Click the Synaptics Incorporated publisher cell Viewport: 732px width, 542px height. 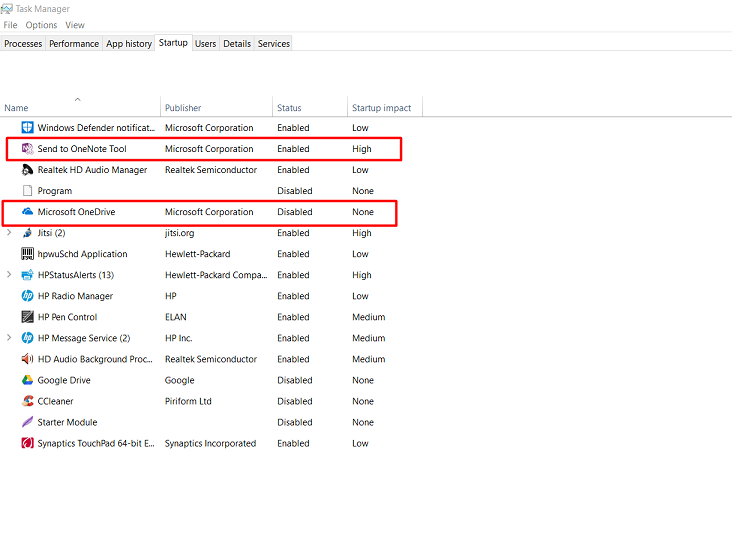210,443
